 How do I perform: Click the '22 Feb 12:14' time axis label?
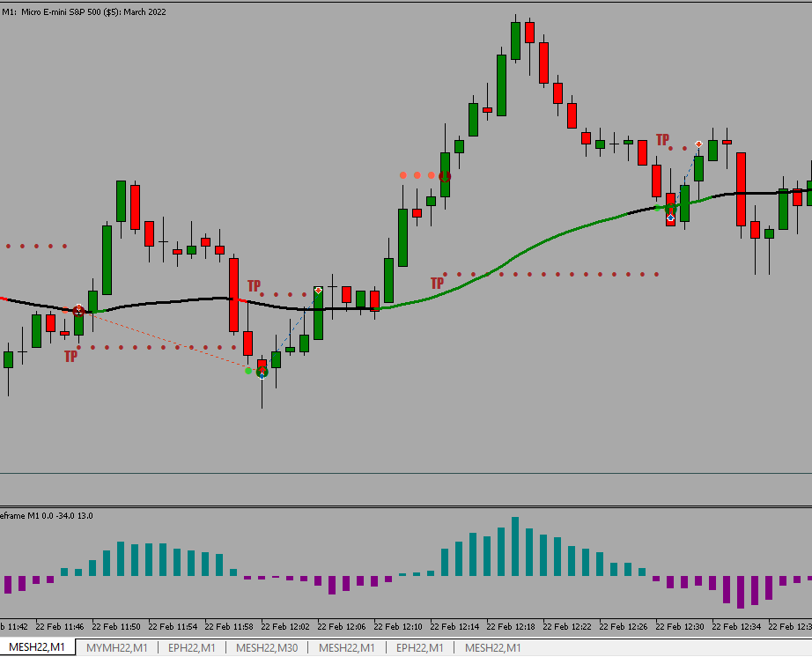[x=454, y=626]
